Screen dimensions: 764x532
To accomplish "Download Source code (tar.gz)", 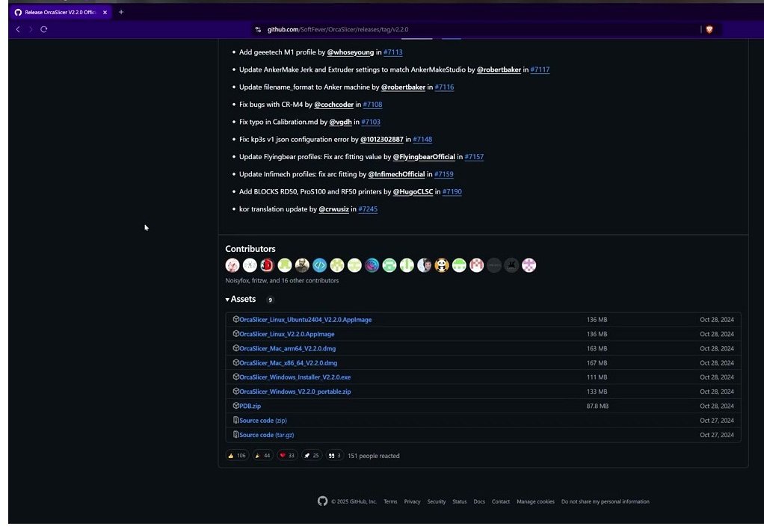I will (x=267, y=435).
